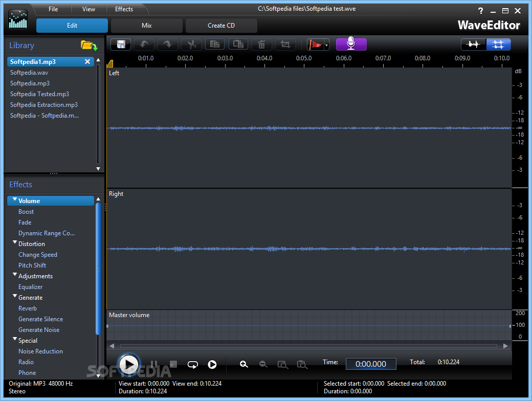
Task: Open the flag marker dropdown arrow
Action: [326, 45]
